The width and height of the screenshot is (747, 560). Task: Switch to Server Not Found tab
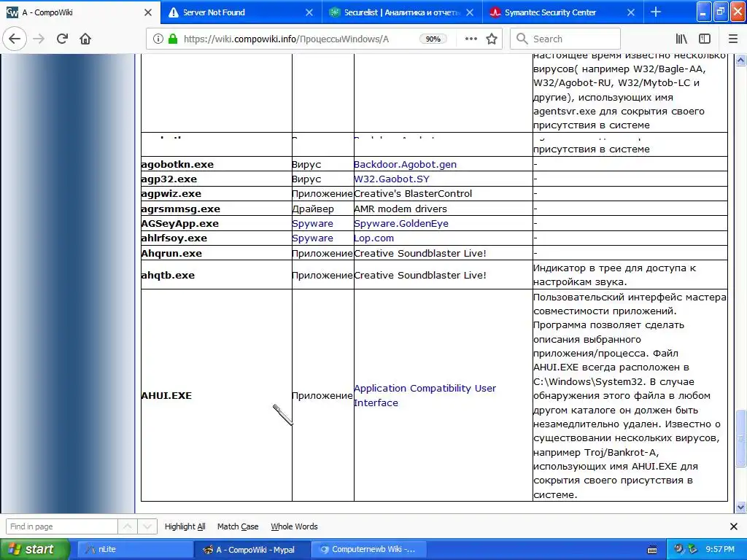tap(241, 12)
